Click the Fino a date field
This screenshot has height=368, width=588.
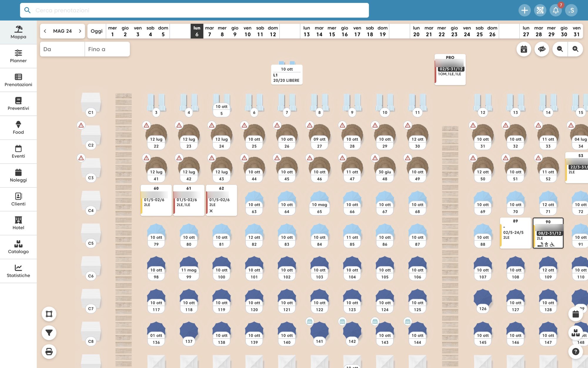[x=107, y=49]
